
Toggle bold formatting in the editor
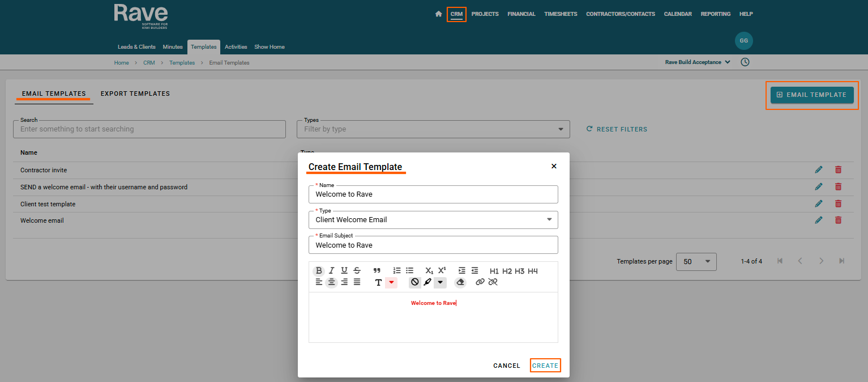(319, 271)
